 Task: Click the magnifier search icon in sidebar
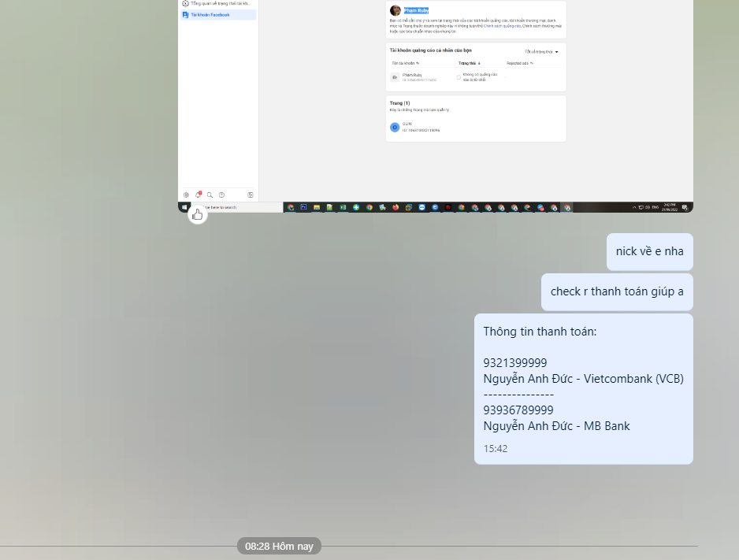pyautogui.click(x=210, y=195)
